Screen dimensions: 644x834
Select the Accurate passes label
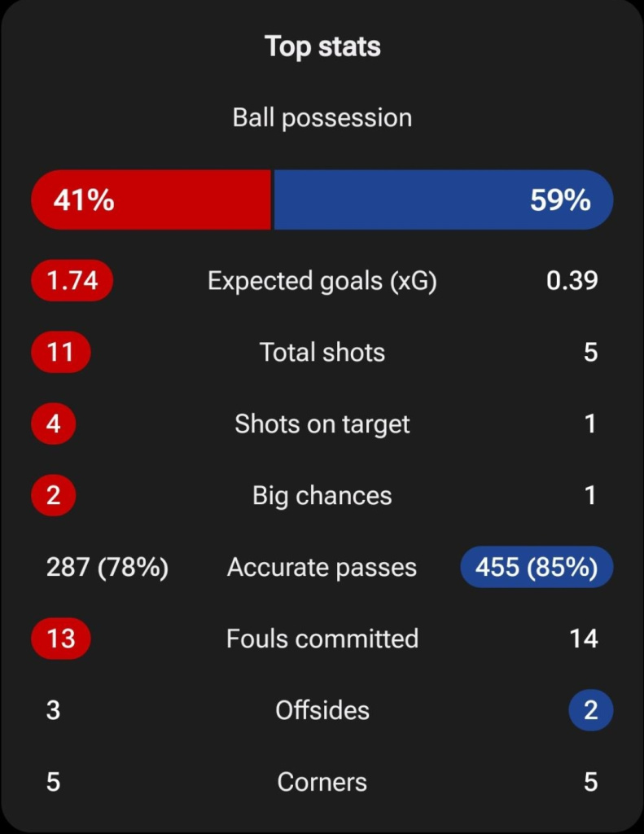tap(322, 567)
